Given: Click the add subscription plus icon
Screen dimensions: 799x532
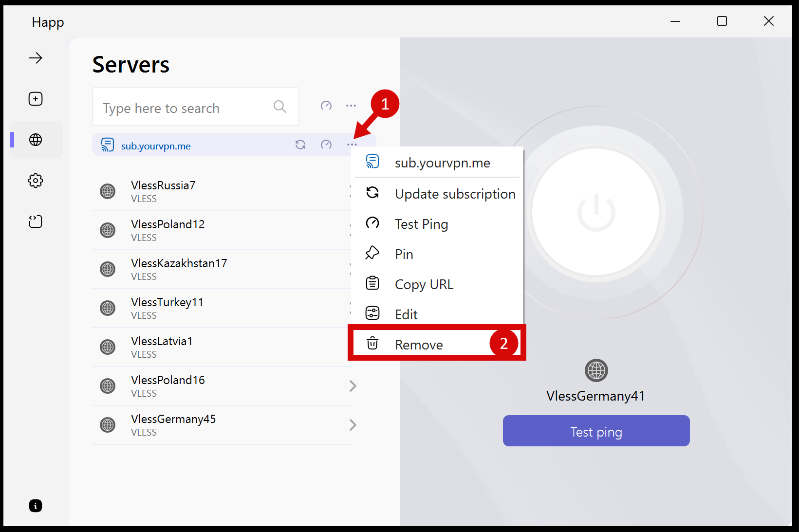Looking at the screenshot, I should [x=36, y=99].
